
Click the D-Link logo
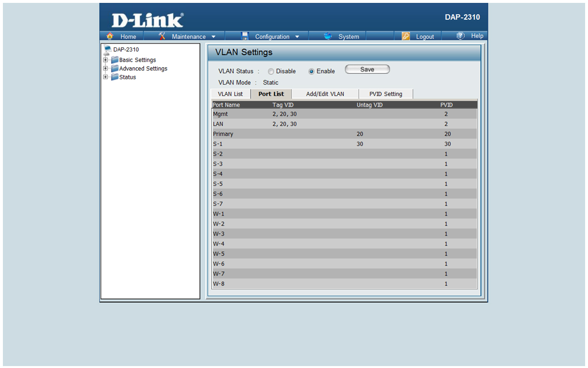[x=147, y=20]
